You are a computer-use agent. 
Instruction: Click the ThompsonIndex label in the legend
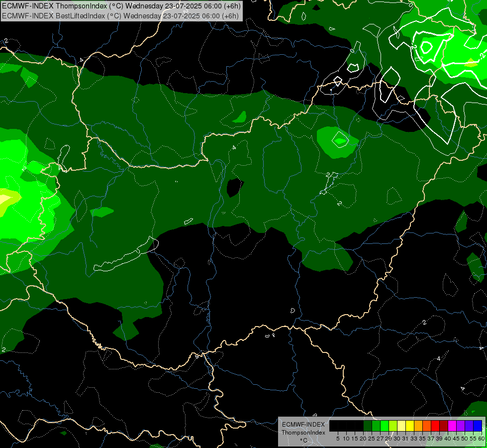tap(303, 433)
